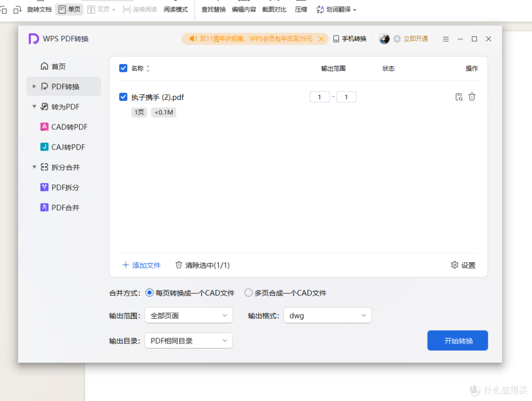Click 连续阅读 in the toolbar

[x=140, y=9]
